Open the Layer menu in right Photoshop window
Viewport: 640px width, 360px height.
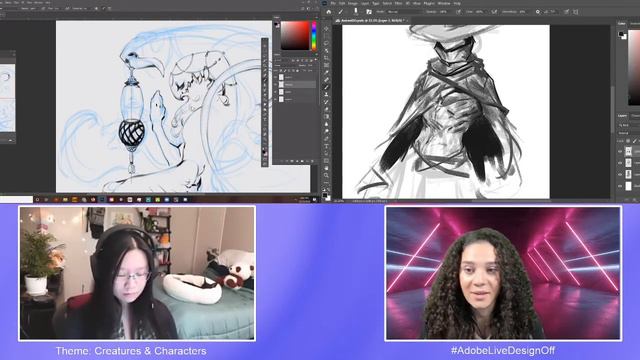[364, 3]
